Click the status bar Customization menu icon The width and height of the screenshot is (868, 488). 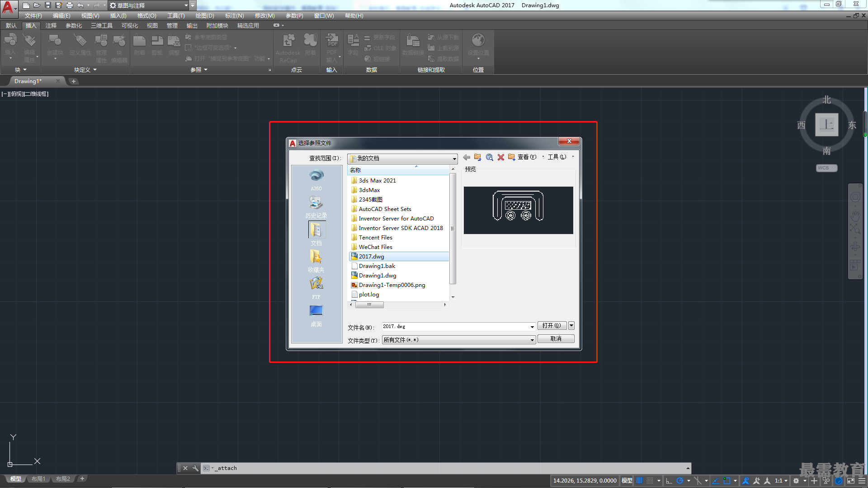[862, 481]
